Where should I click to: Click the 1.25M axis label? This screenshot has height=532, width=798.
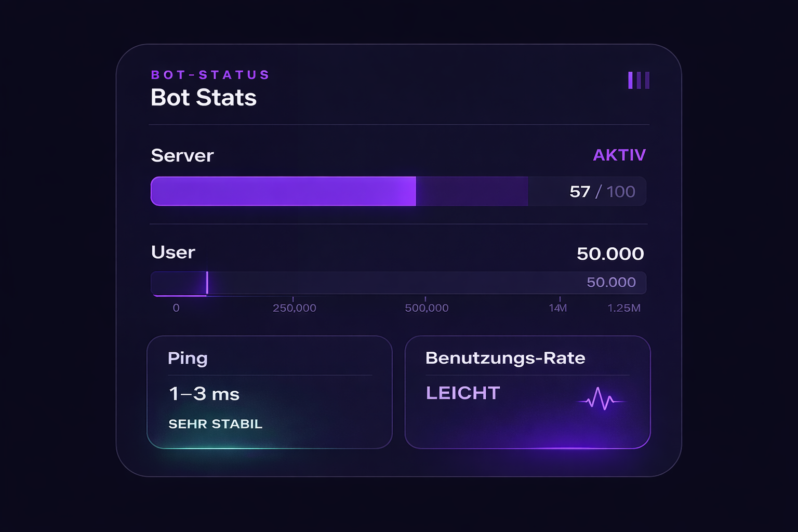tap(624, 308)
